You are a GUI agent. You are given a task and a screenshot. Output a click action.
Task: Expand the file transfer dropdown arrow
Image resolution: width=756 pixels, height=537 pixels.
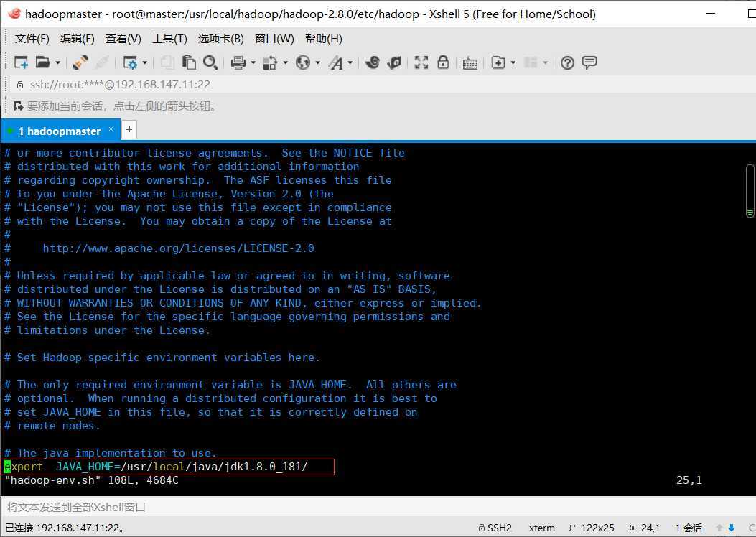pos(285,62)
